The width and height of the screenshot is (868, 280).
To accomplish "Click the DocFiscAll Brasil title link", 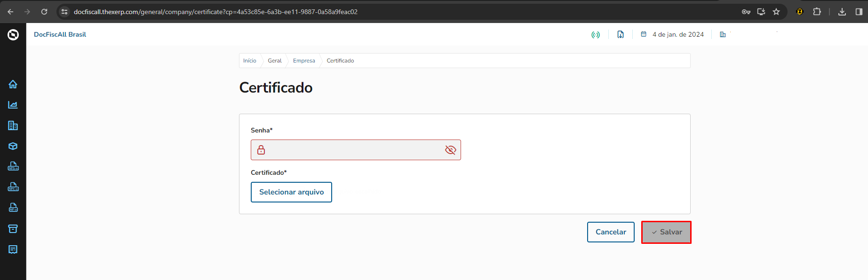I will [x=60, y=34].
